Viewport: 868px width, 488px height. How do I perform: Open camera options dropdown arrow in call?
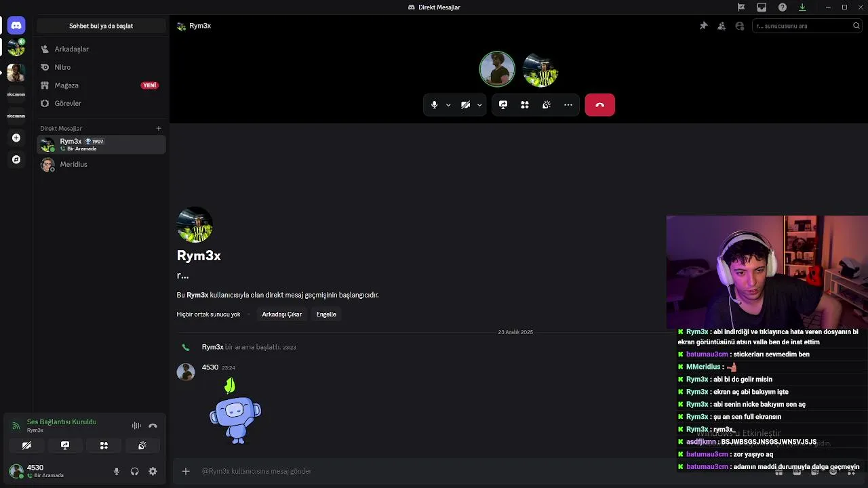point(479,105)
